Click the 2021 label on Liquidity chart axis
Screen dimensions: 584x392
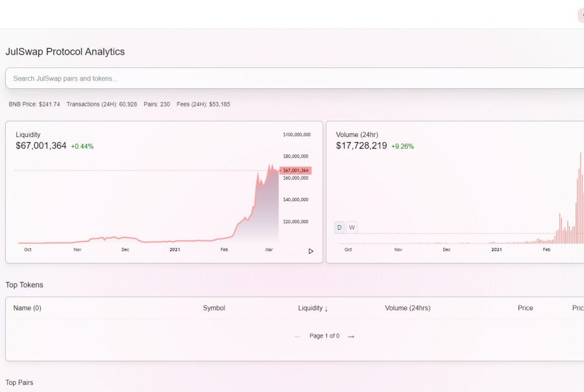[175, 250]
